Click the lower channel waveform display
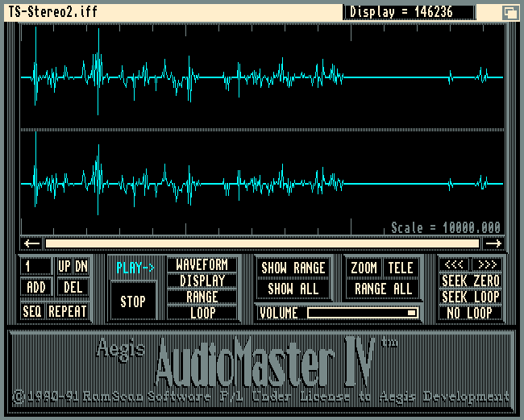This screenshot has width=524, height=420. (262, 183)
